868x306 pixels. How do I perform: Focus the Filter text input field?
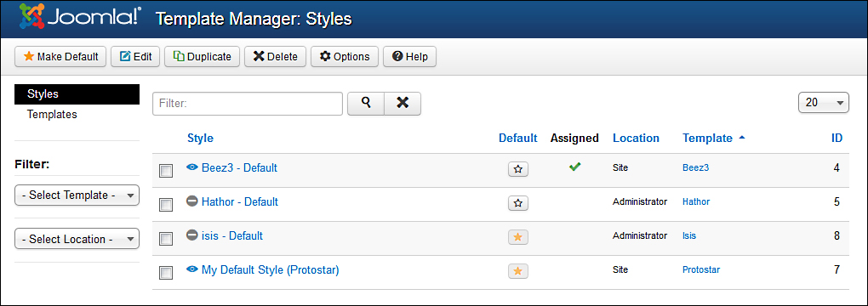248,104
